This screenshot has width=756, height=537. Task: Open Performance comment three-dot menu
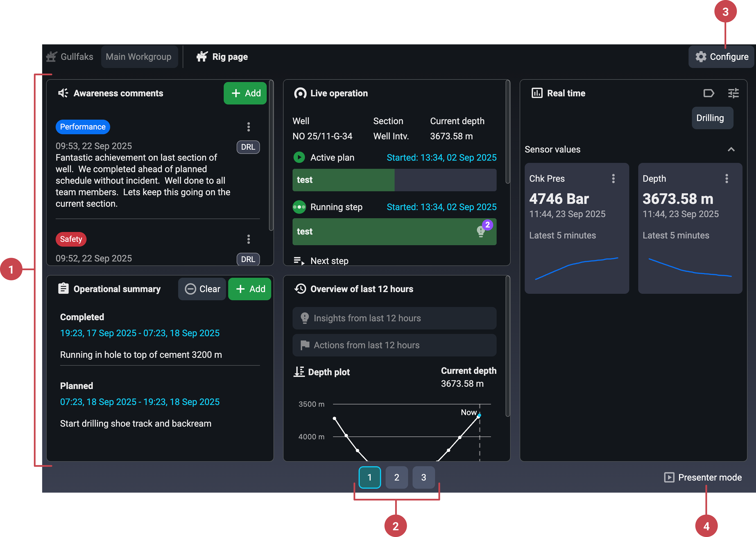pyautogui.click(x=248, y=127)
